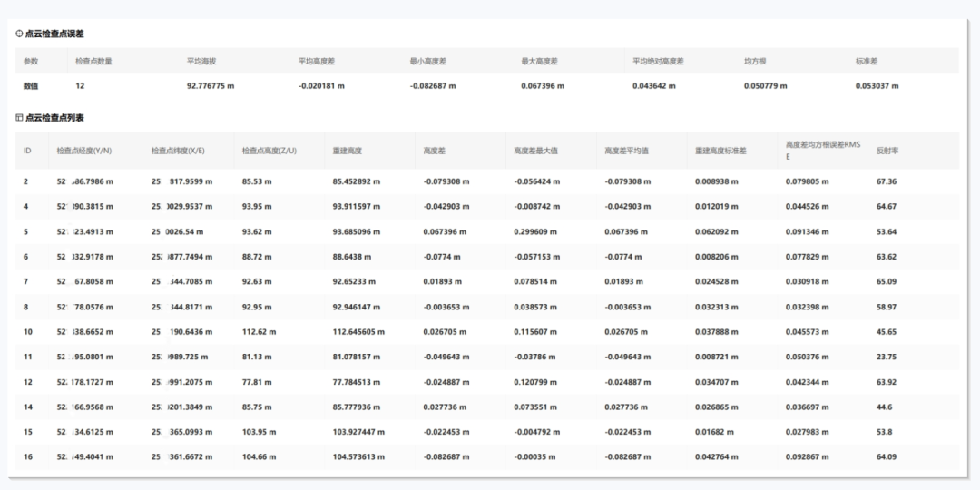
Task: Click the 最小高度差 header
Action: [428, 62]
